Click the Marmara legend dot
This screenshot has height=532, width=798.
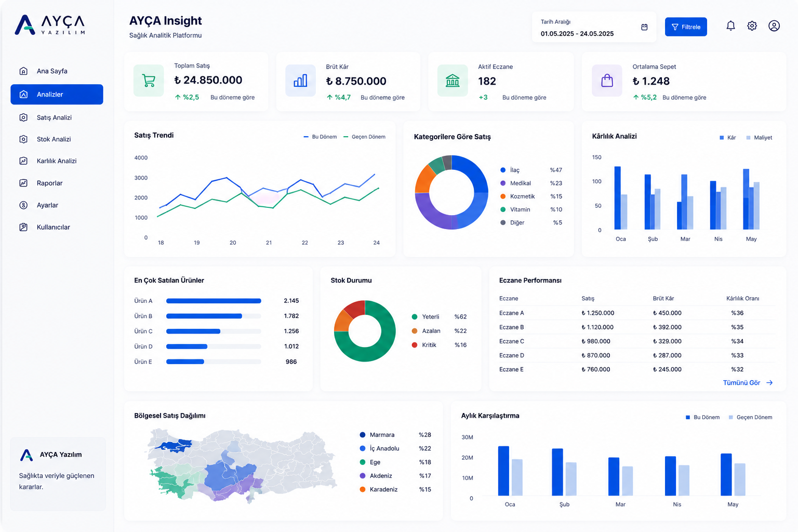coord(363,435)
